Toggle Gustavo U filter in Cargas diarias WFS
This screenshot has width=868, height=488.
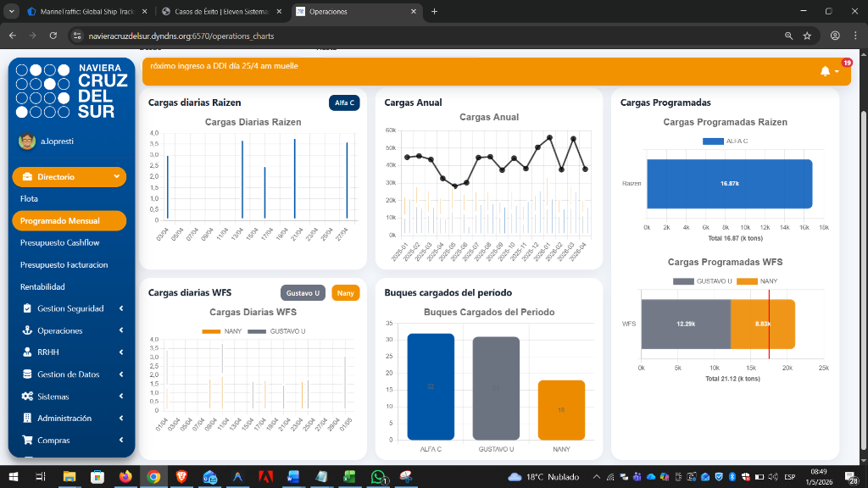tap(303, 292)
